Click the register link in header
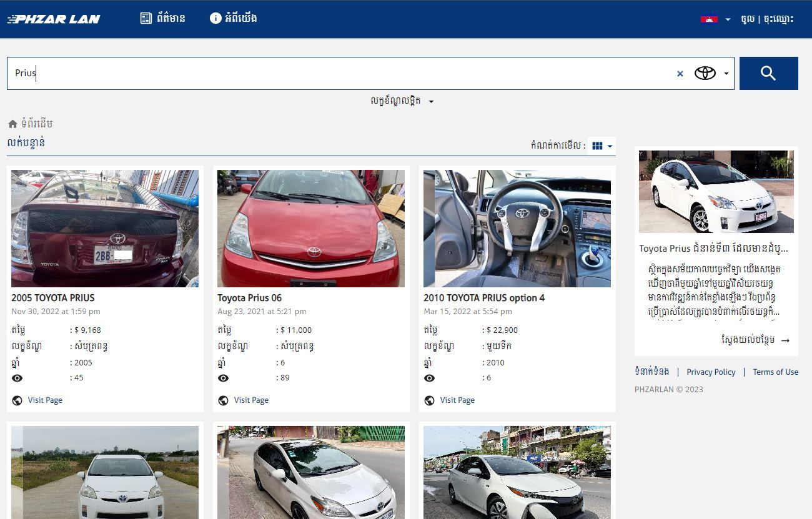 (778, 19)
